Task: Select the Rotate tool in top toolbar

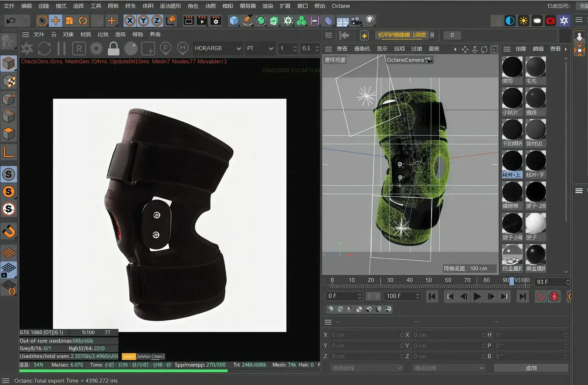Action: click(x=83, y=21)
